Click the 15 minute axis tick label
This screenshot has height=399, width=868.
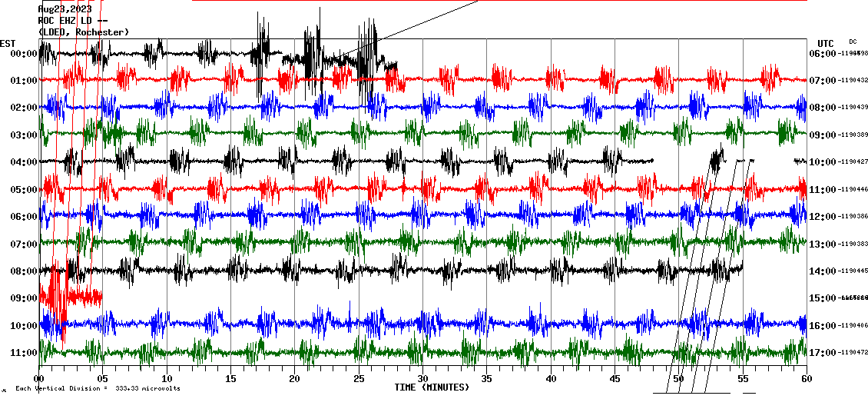[230, 379]
